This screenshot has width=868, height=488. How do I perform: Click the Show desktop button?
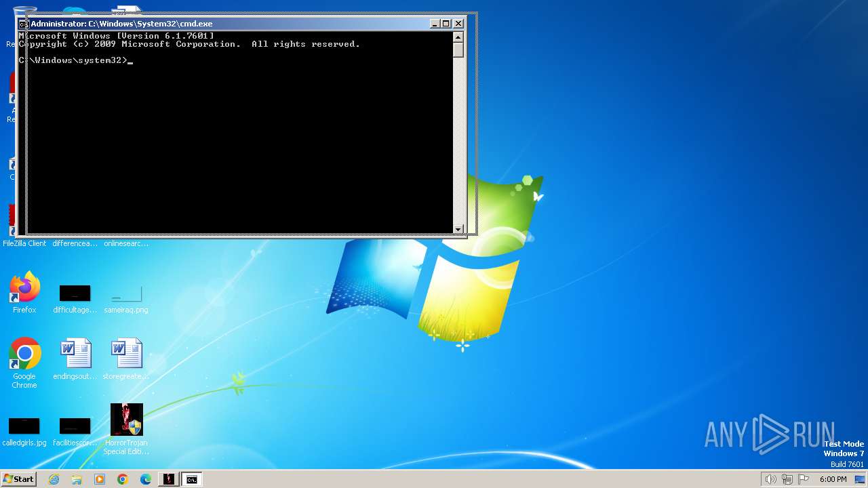[x=860, y=479]
